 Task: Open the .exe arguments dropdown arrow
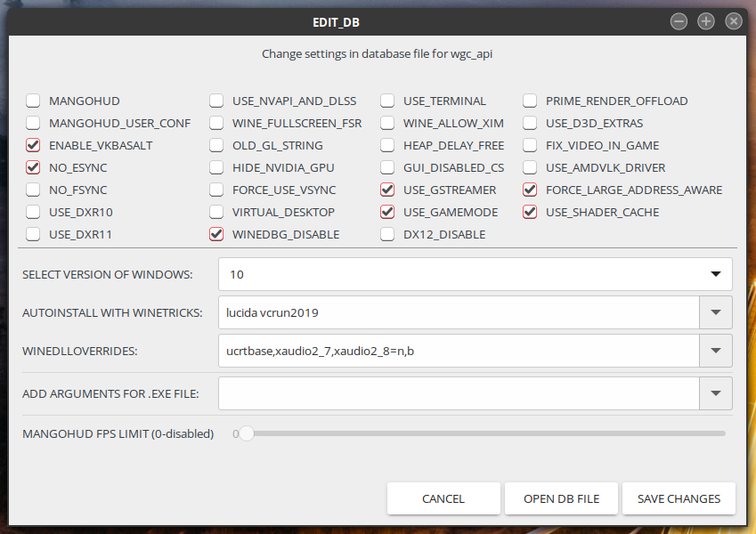(x=716, y=393)
